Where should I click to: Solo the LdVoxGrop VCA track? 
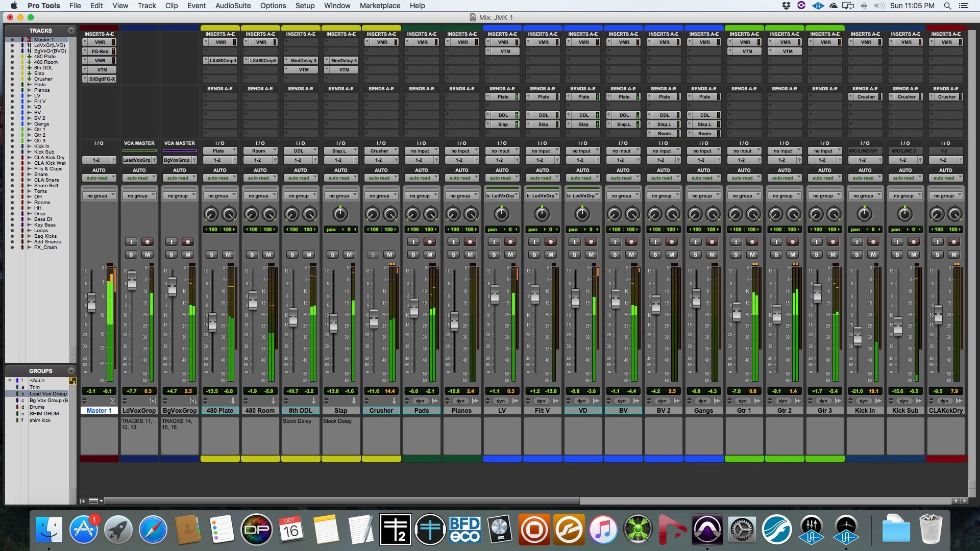coord(131,255)
